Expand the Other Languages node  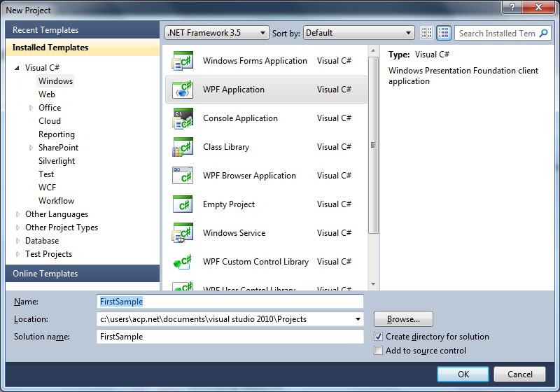click(x=17, y=214)
